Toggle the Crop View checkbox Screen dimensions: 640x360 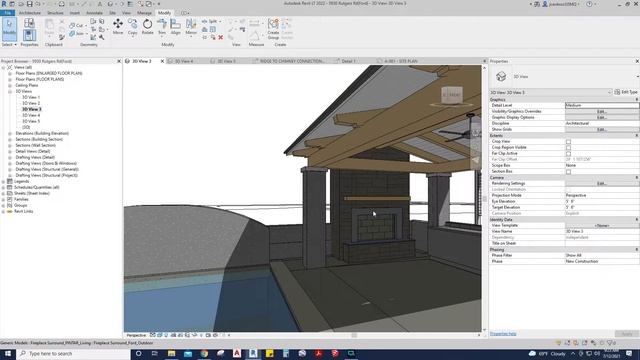(x=568, y=142)
